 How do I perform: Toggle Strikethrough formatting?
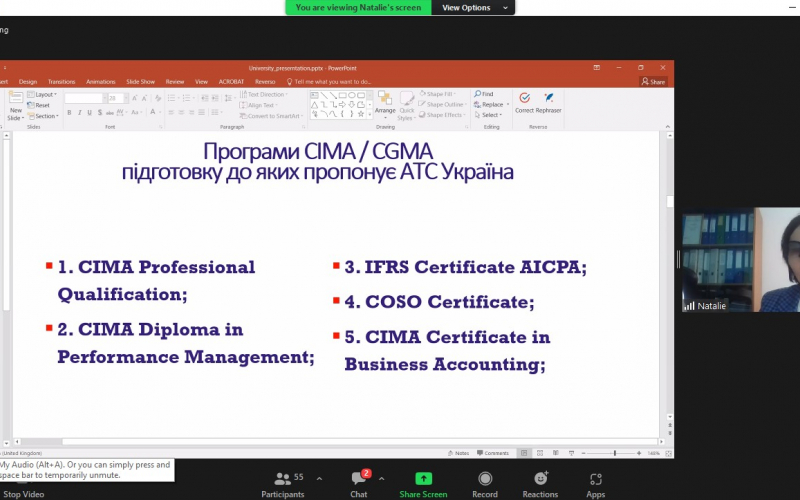(x=109, y=113)
